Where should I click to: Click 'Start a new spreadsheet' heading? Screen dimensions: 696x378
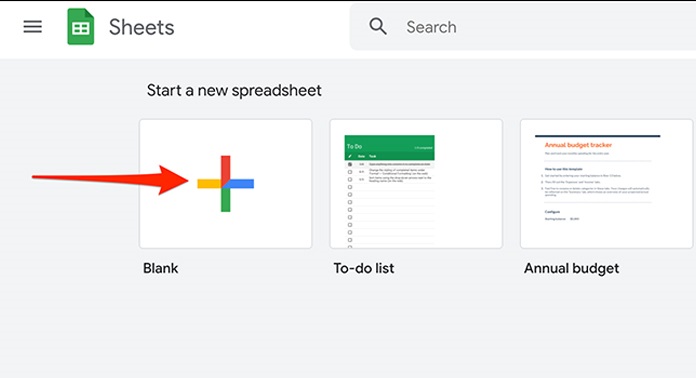[x=234, y=91]
